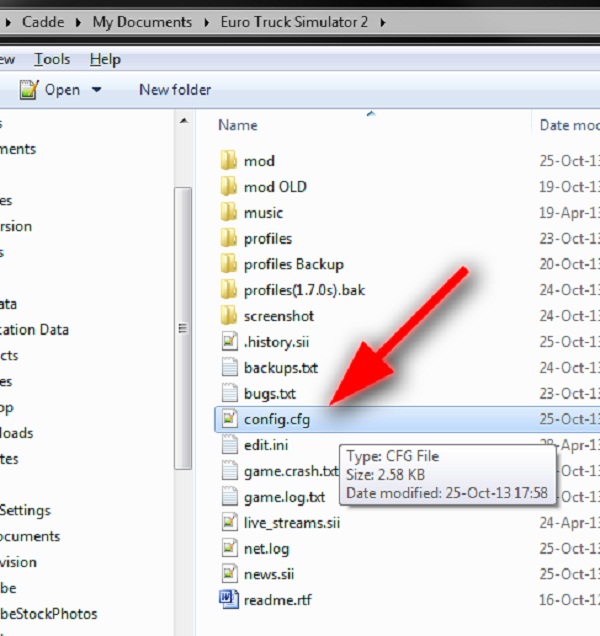Expand the arrow after My Documents breadcrumb

pyautogui.click(x=206, y=22)
